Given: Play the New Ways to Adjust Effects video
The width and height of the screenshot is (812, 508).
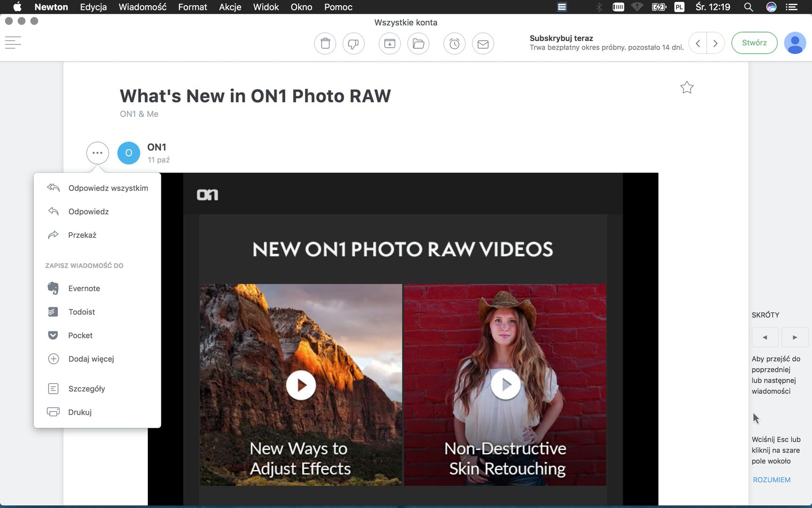Looking at the screenshot, I should click(x=301, y=385).
